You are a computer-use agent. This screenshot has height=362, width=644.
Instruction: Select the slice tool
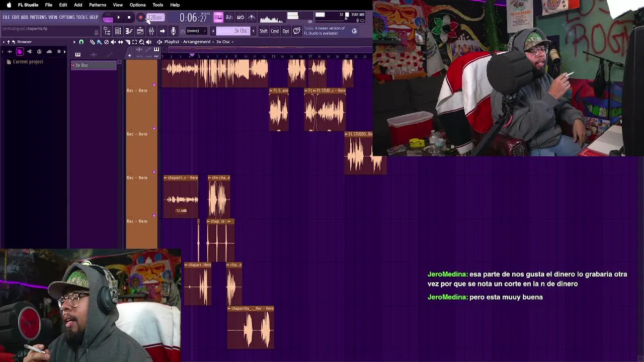pos(128,42)
